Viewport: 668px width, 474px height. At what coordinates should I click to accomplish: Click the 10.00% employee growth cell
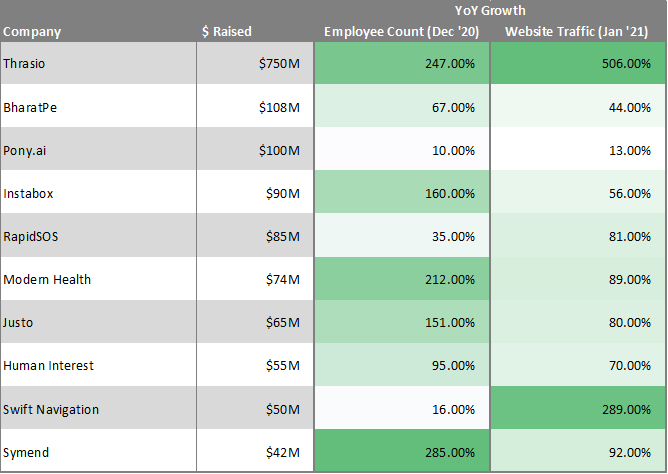[x=402, y=149]
